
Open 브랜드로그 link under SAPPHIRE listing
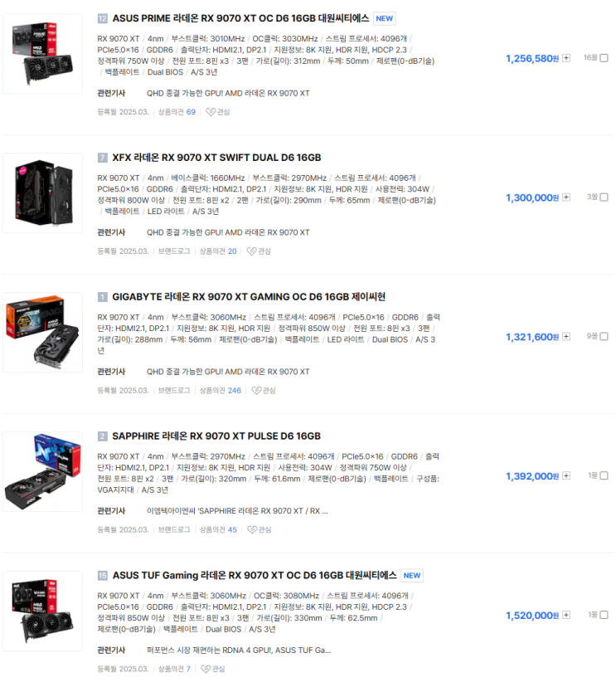(x=174, y=530)
